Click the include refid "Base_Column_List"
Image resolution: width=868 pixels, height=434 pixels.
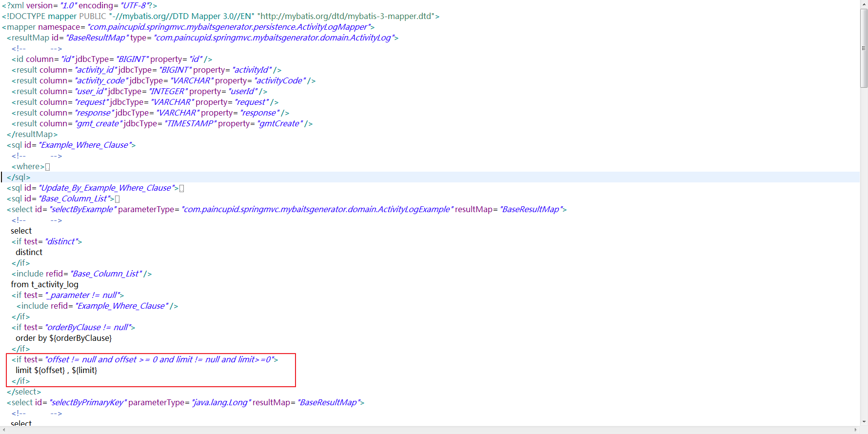pyautogui.click(x=106, y=274)
